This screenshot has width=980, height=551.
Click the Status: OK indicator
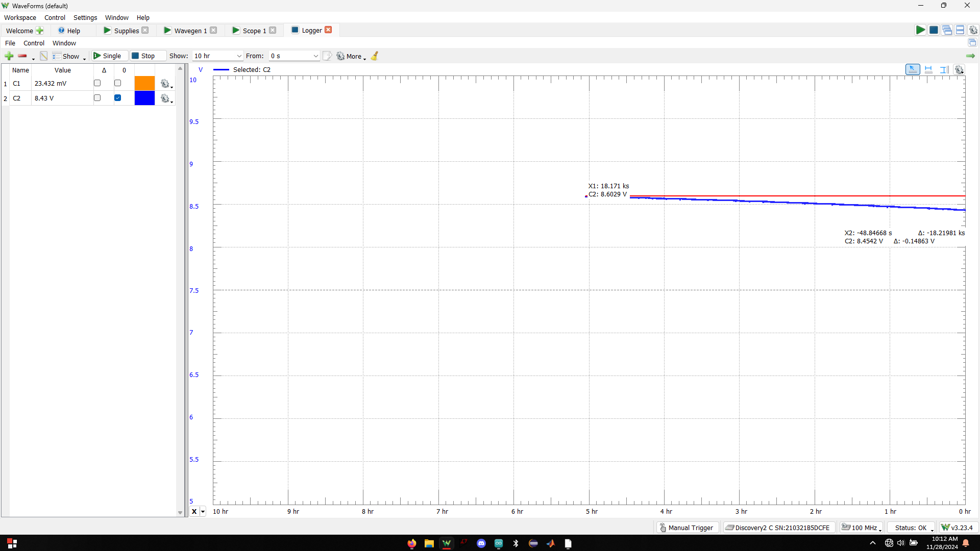point(911,528)
